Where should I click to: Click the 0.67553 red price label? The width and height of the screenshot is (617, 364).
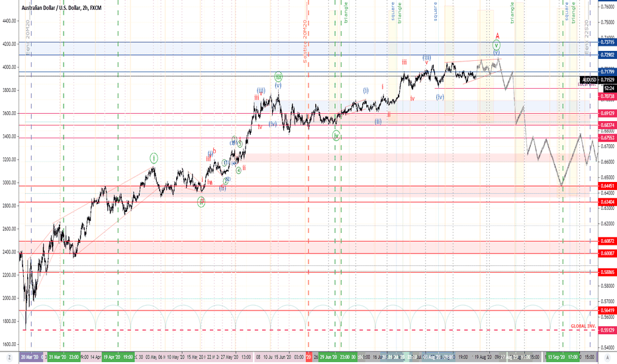(x=607, y=138)
